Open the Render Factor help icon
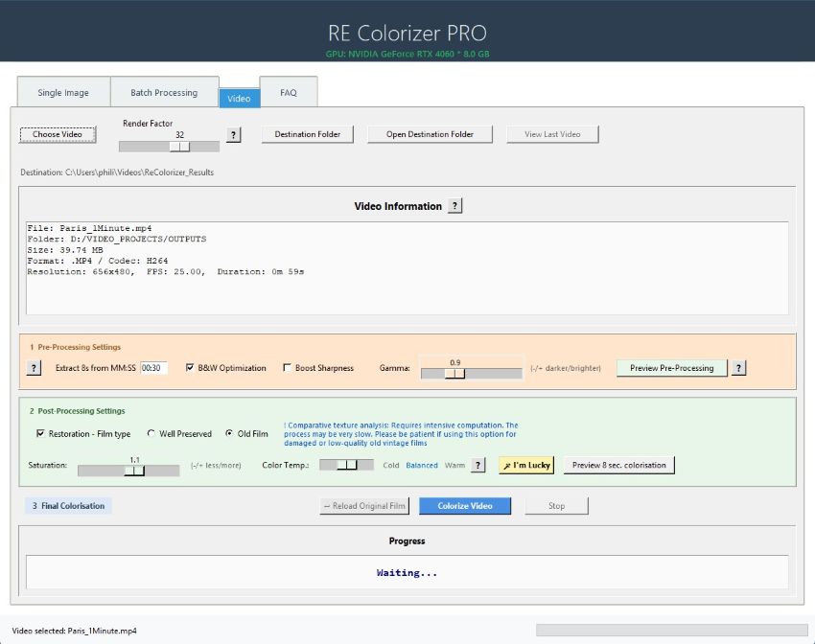Viewport: 815px width, 644px height. click(232, 135)
